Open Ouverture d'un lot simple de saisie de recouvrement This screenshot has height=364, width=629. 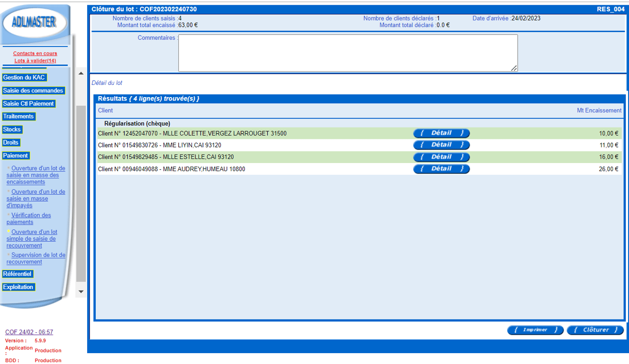point(32,239)
